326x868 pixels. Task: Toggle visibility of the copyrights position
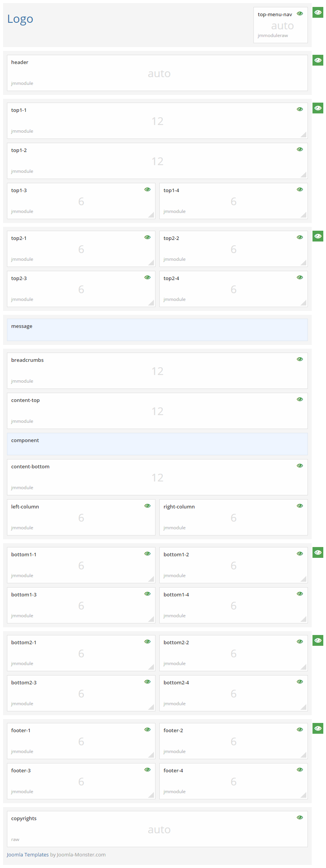click(300, 817)
